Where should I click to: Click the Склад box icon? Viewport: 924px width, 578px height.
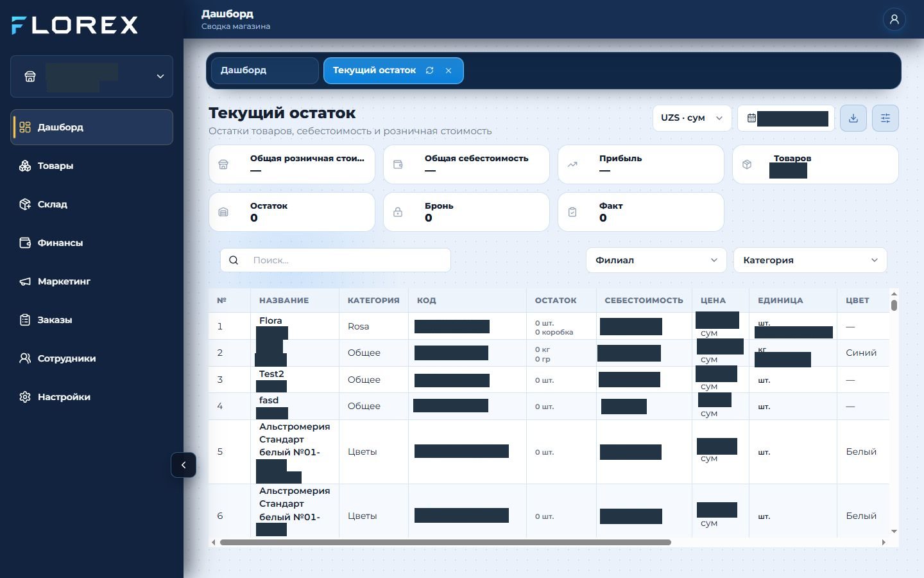(x=25, y=204)
